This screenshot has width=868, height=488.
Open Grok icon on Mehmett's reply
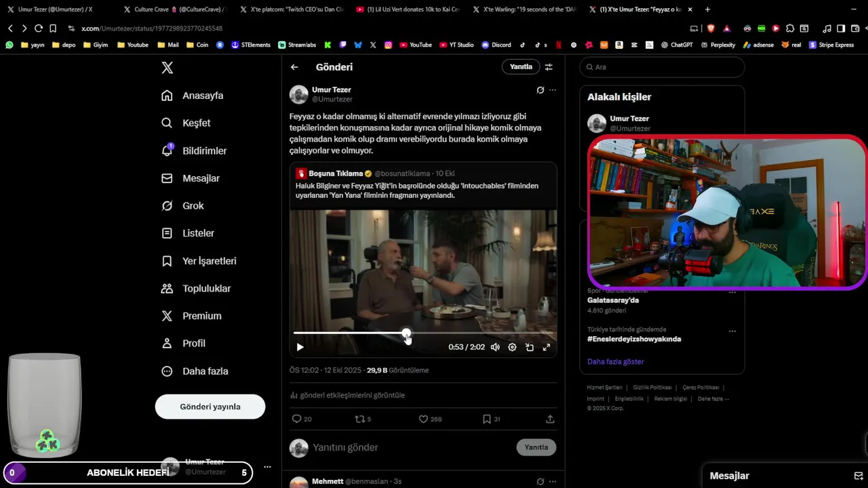540,481
